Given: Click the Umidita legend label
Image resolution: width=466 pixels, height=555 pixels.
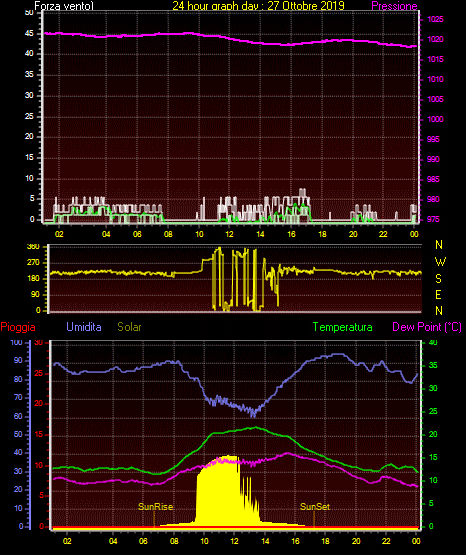Looking at the screenshot, I should tap(84, 326).
